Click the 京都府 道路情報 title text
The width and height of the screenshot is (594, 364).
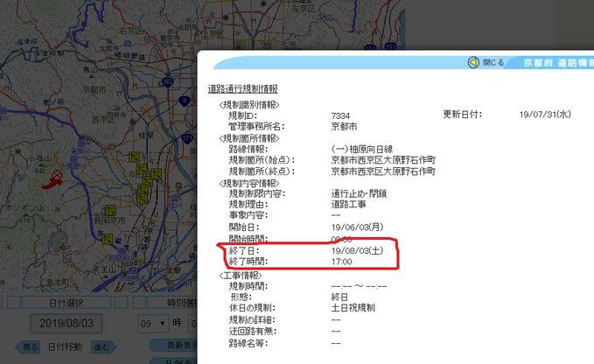tap(558, 62)
